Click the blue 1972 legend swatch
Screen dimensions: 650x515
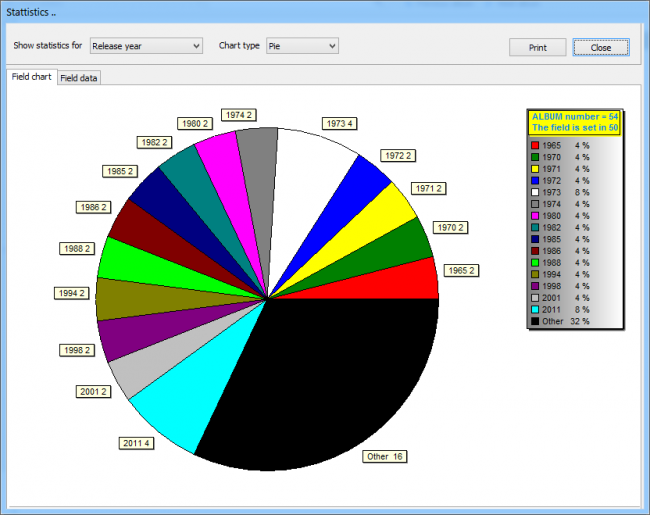point(535,181)
